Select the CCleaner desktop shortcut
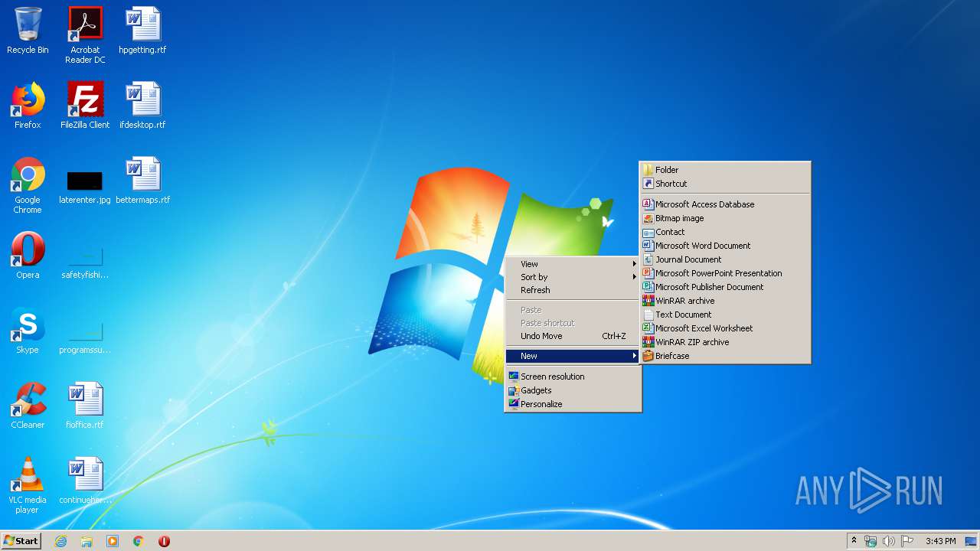The height and width of the screenshot is (551, 980). click(28, 406)
